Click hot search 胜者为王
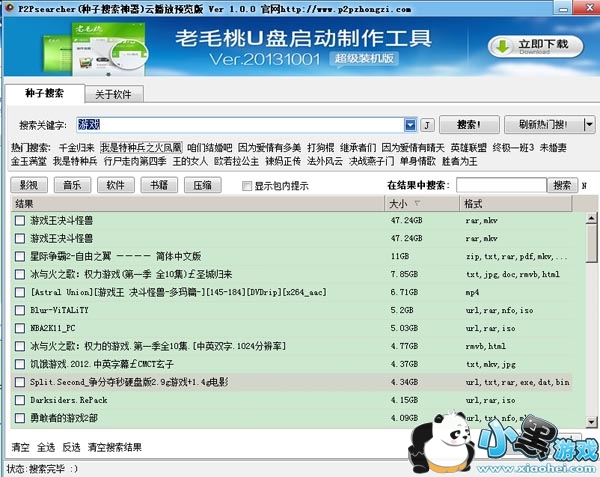 click(460, 161)
